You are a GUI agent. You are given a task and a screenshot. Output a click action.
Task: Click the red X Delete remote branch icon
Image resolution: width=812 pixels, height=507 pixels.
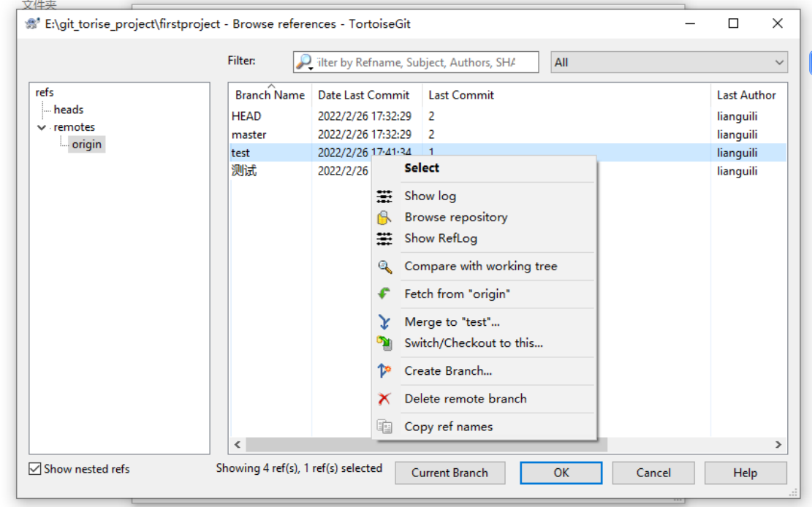tap(384, 399)
